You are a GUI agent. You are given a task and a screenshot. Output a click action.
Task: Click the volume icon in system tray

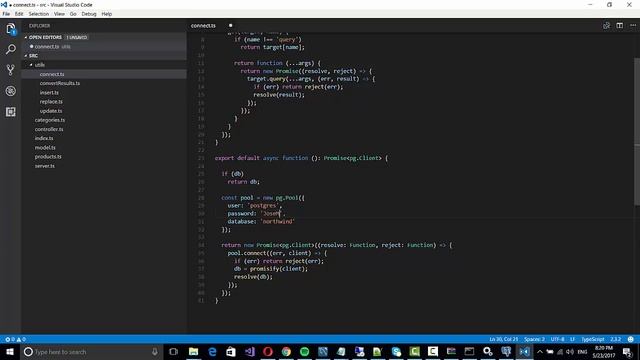tap(570, 351)
